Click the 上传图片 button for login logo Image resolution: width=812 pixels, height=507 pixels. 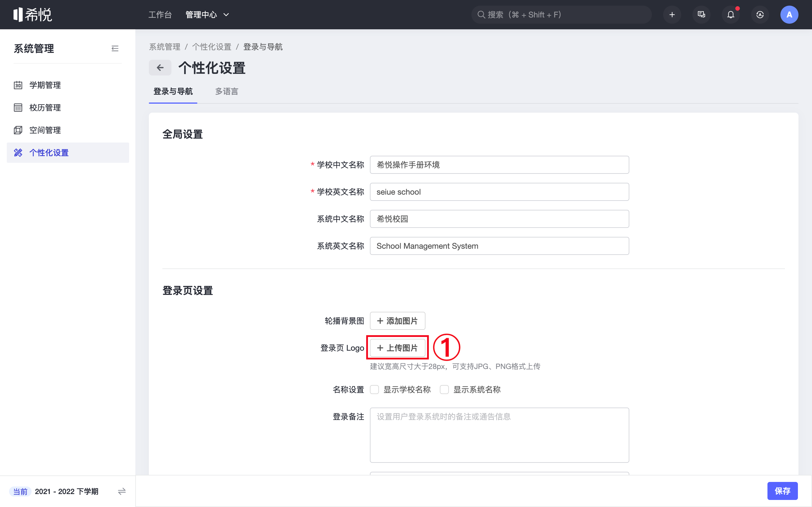point(397,348)
